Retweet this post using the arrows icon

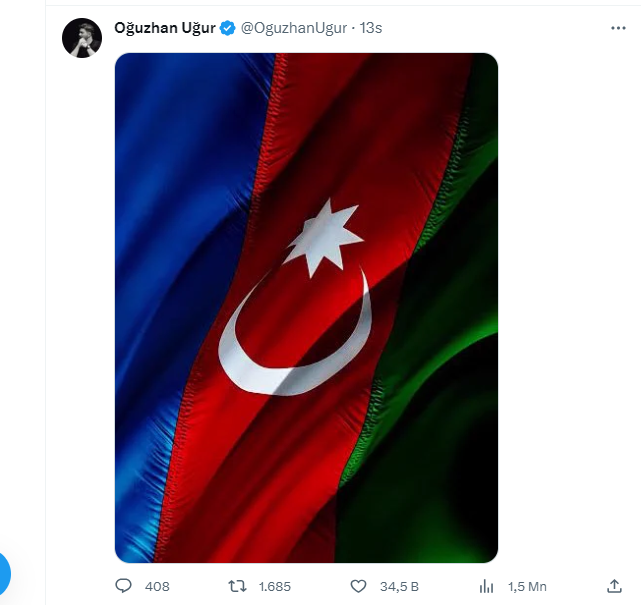237,586
